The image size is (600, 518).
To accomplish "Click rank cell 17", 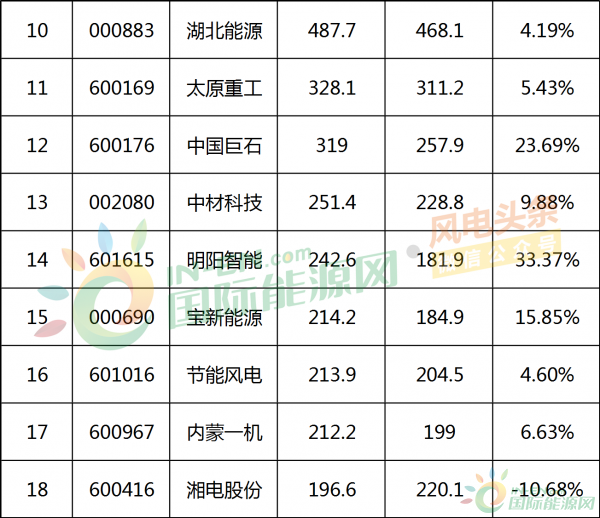I will (x=37, y=432).
